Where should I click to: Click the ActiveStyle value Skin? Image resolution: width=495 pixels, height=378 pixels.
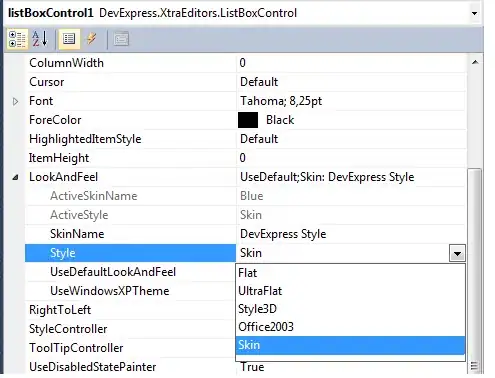pos(251,215)
